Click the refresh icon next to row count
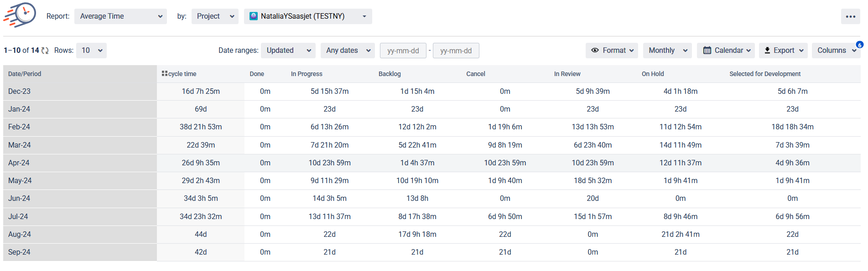The image size is (868, 271). pyautogui.click(x=45, y=51)
